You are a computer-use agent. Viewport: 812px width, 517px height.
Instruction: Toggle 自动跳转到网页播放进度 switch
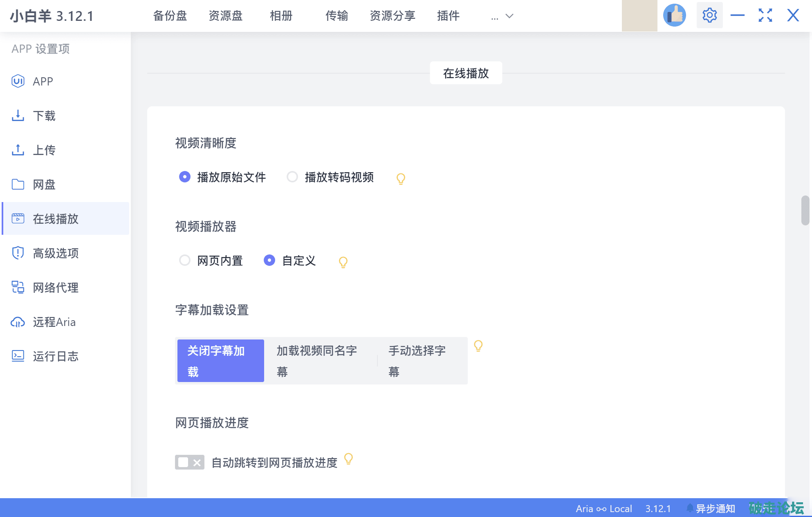point(190,462)
